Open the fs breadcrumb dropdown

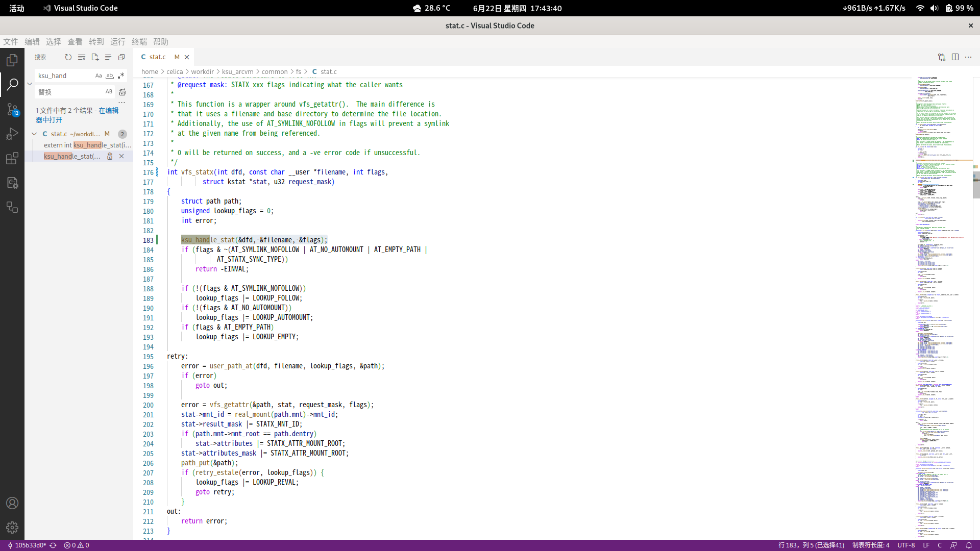pos(299,71)
